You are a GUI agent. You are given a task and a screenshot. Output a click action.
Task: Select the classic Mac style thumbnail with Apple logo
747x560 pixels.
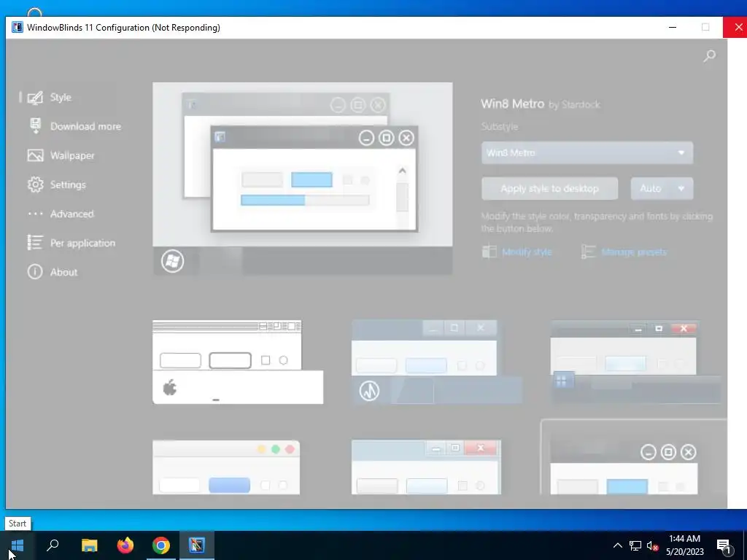click(238, 362)
